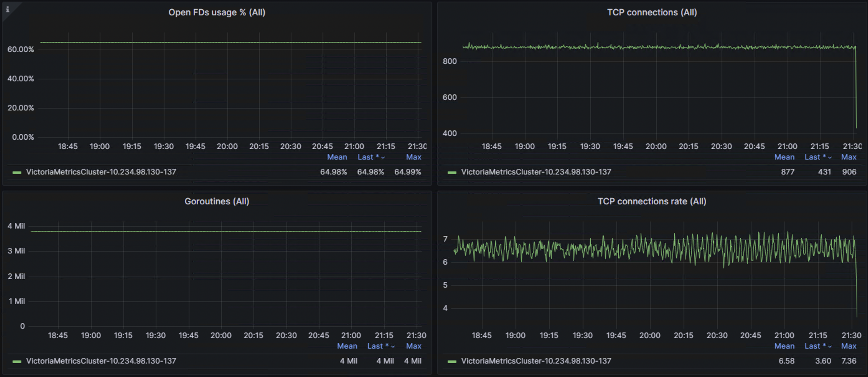This screenshot has width=868, height=377.
Task: Click the Max header in the Open FDs legend
Action: pos(413,157)
